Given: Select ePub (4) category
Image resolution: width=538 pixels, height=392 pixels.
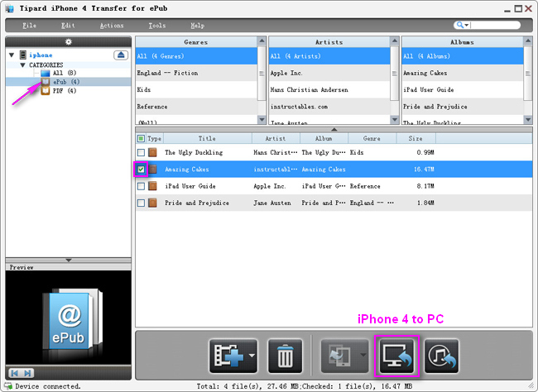Looking at the screenshot, I should pyautogui.click(x=68, y=82).
